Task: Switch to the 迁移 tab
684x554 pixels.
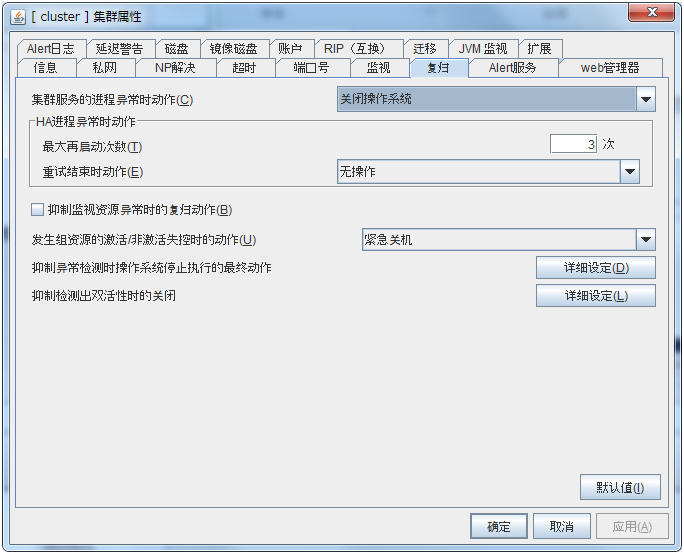Action: [x=425, y=48]
